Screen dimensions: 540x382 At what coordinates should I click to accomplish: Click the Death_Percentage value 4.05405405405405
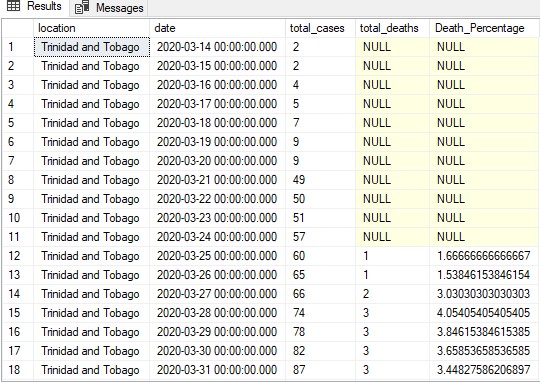(484, 313)
